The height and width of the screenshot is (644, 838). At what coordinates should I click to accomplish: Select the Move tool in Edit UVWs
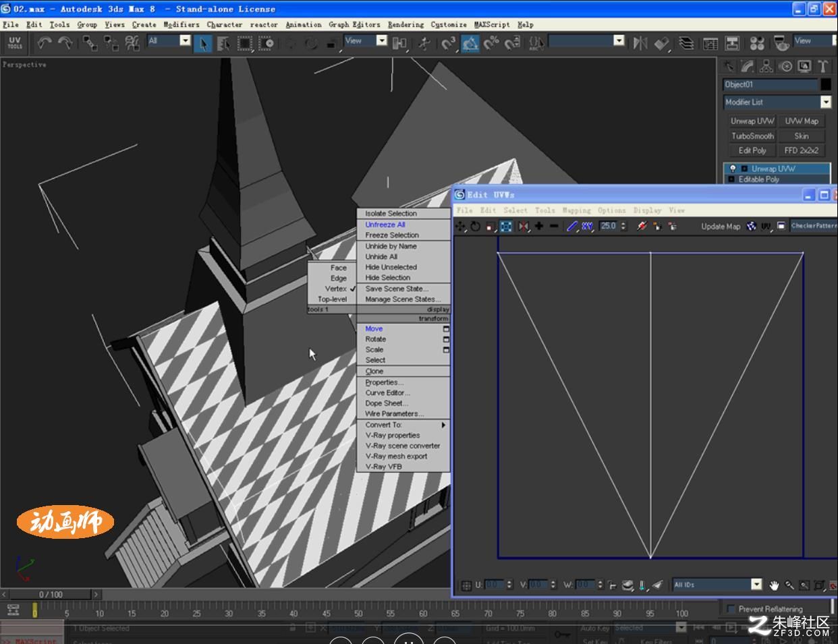tap(461, 227)
